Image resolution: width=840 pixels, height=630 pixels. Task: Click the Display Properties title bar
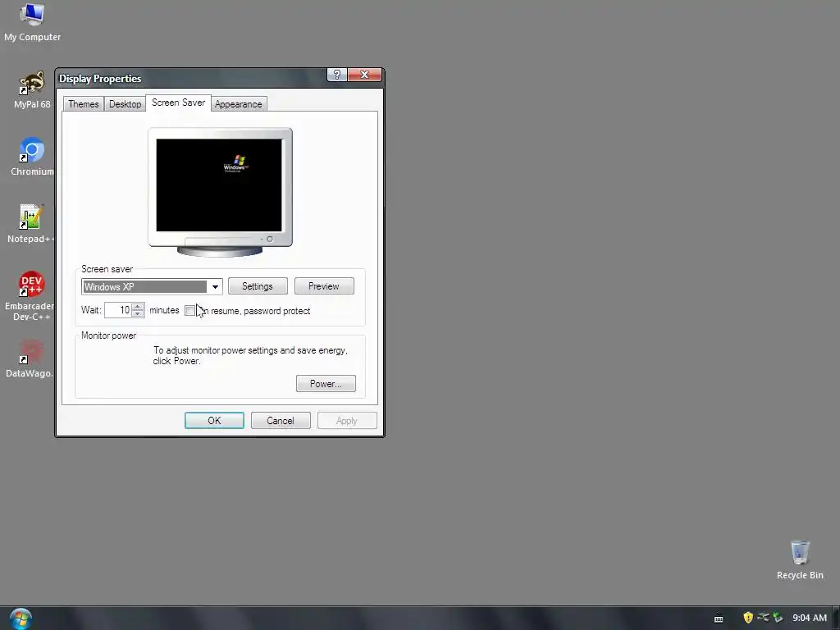(192, 78)
